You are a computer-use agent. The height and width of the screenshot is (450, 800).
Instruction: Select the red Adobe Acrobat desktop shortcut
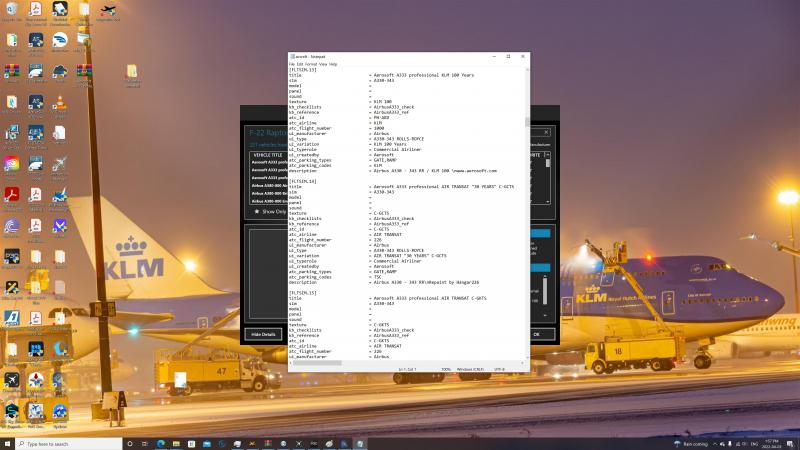pyautogui.click(x=12, y=196)
